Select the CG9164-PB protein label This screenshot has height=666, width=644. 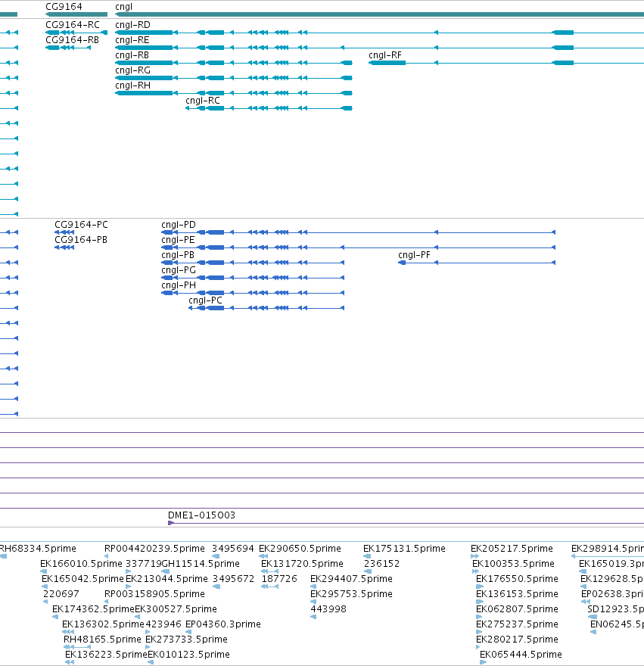point(81,240)
